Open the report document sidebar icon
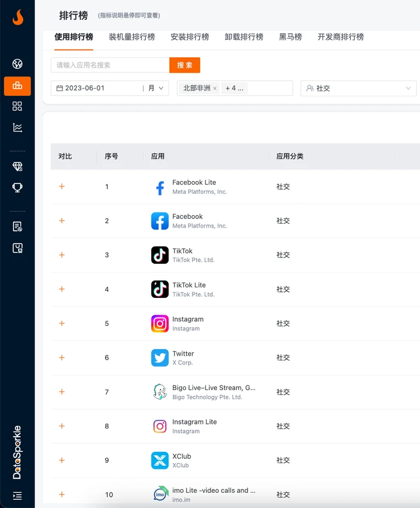The width and height of the screenshot is (420, 508). click(x=17, y=227)
